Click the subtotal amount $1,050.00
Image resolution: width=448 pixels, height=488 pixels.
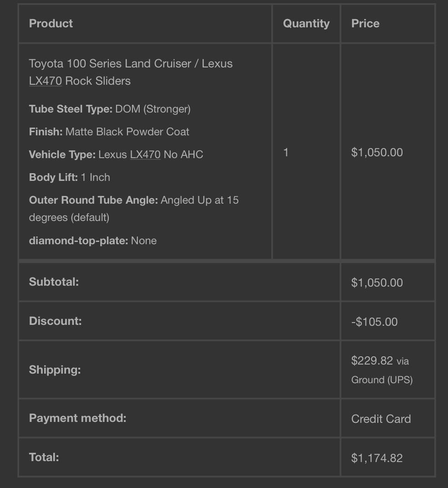(377, 283)
